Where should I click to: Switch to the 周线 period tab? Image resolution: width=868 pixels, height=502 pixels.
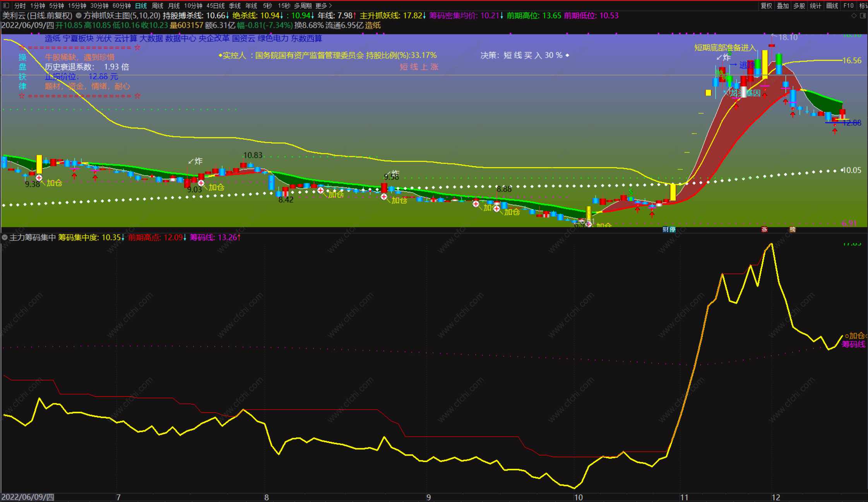[x=157, y=5]
